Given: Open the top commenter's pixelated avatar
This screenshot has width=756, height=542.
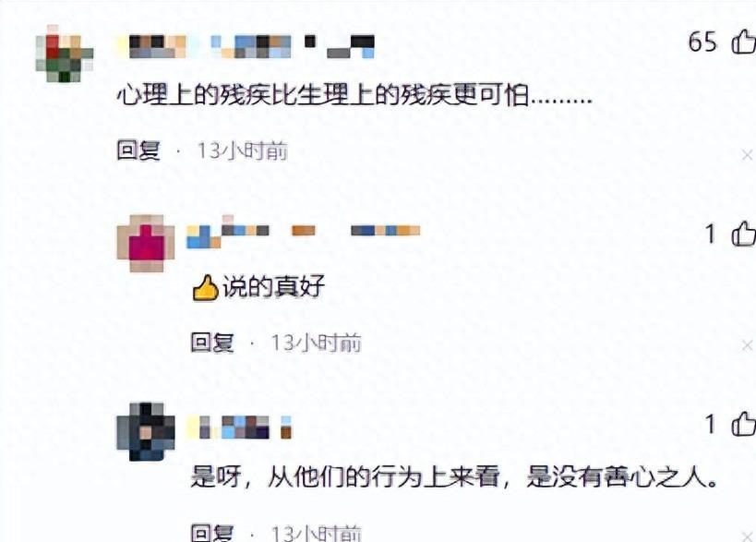Looking at the screenshot, I should pyautogui.click(x=64, y=53).
